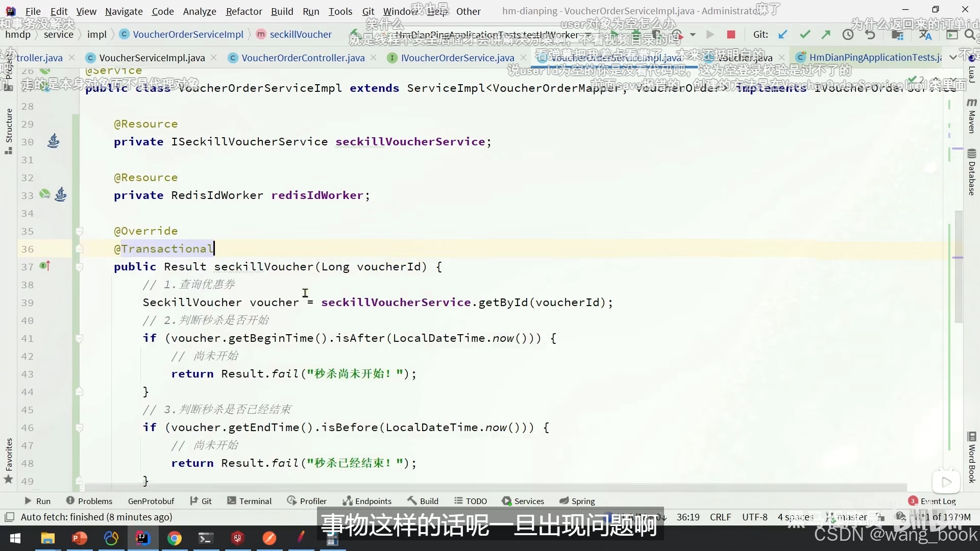Open the Refactor menu
This screenshot has width=980, height=551.
243,11
